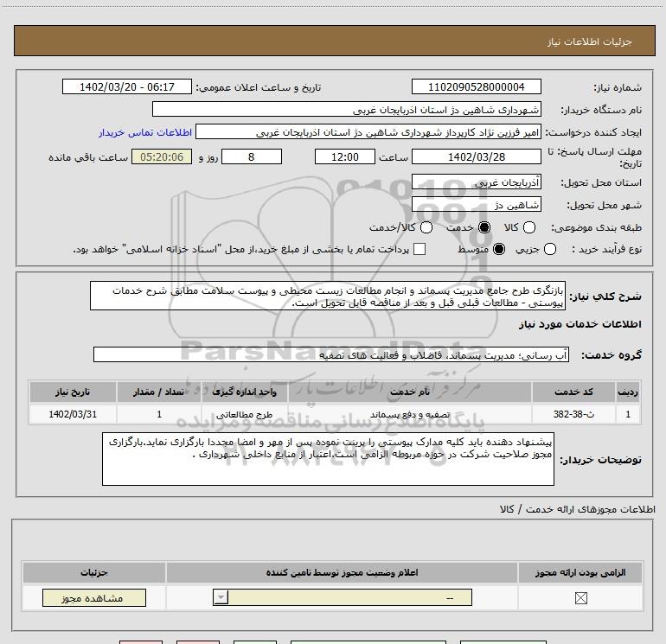
Task: Click the تعداد / مقدار column header
Action: tap(159, 392)
